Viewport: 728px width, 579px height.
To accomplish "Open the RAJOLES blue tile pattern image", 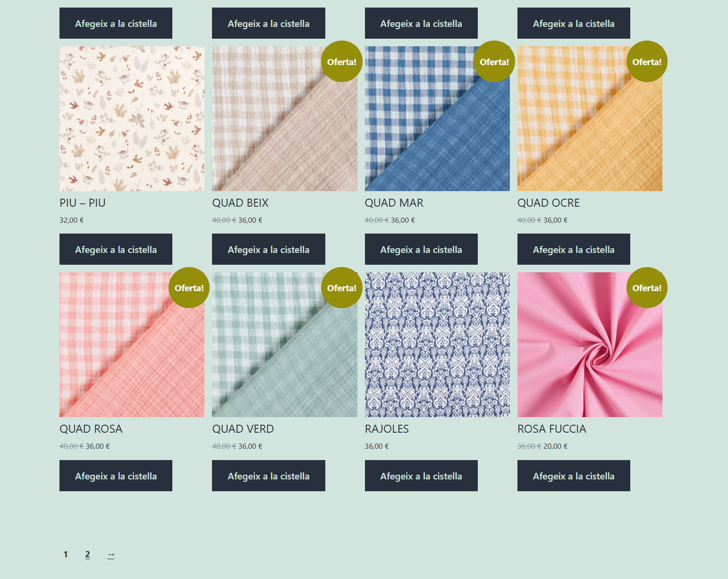I will pyautogui.click(x=437, y=344).
